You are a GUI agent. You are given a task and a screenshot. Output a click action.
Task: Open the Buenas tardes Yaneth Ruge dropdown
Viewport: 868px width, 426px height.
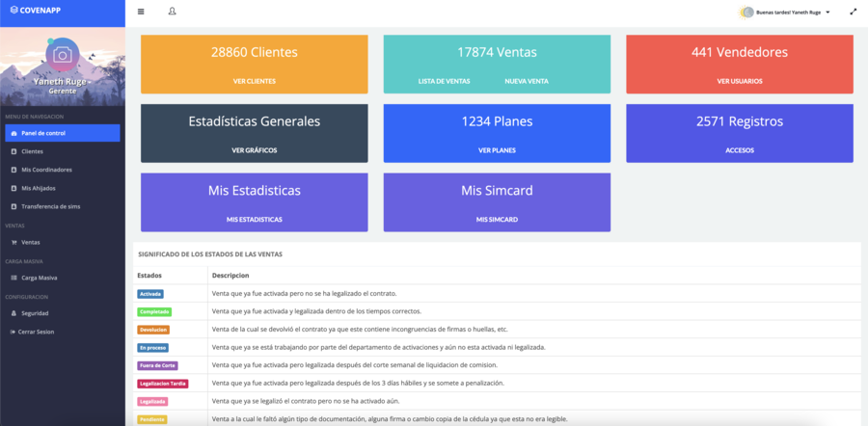(794, 13)
